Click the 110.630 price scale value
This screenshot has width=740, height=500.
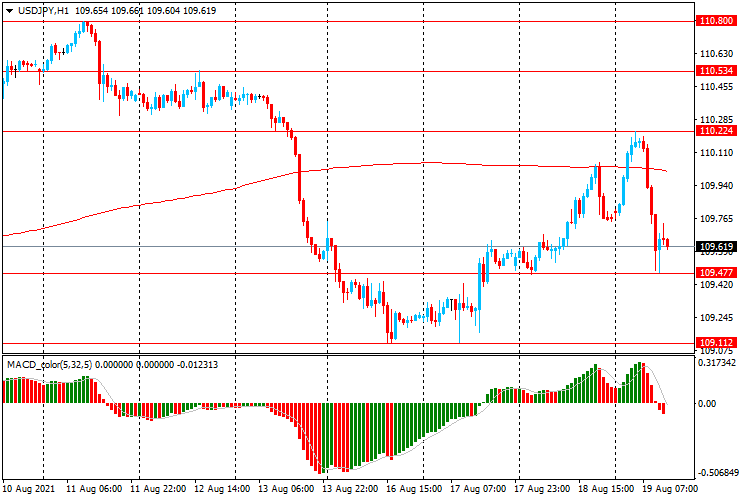pyautogui.click(x=716, y=54)
